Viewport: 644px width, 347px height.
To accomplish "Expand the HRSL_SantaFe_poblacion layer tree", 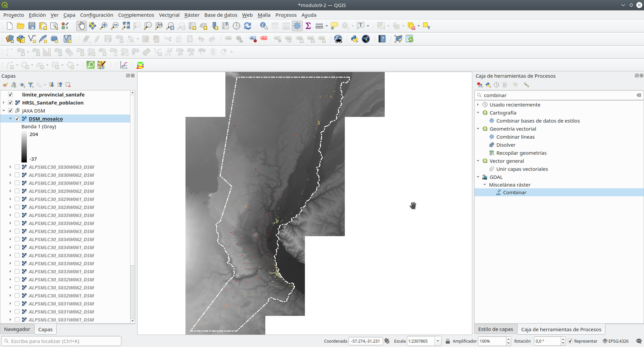I will 4,102.
